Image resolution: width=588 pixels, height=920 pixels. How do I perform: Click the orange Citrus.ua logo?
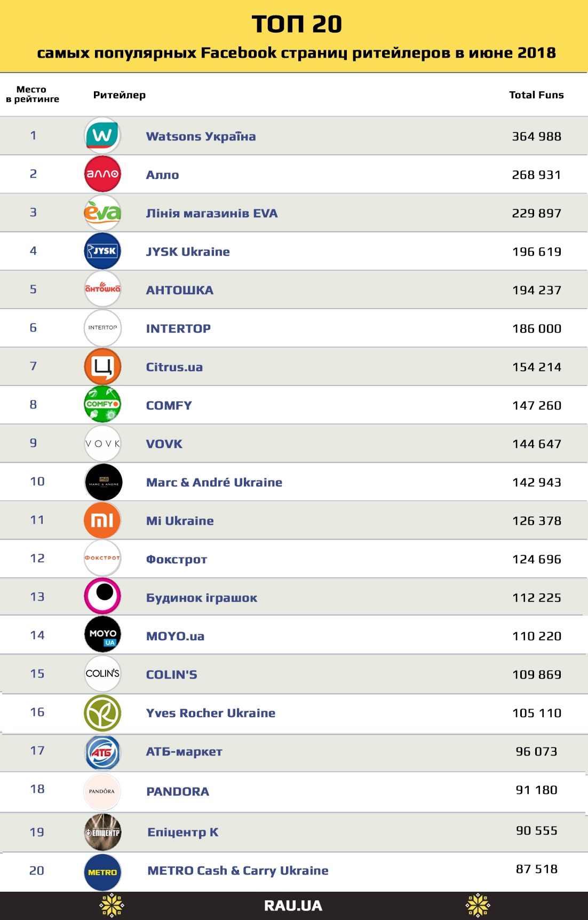click(x=102, y=366)
